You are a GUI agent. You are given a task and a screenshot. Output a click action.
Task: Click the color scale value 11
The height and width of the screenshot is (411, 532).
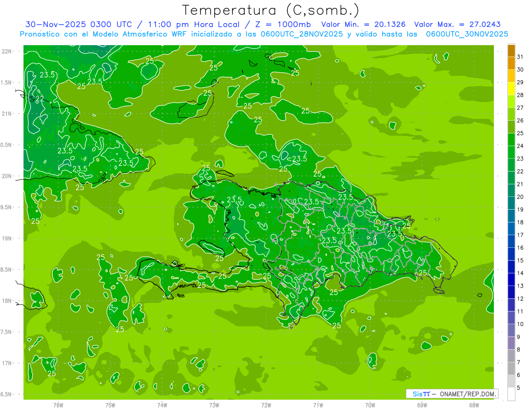[520, 312]
